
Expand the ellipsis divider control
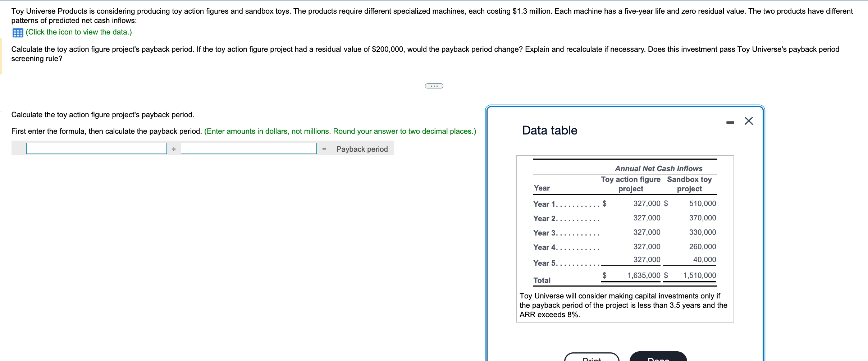tap(434, 86)
